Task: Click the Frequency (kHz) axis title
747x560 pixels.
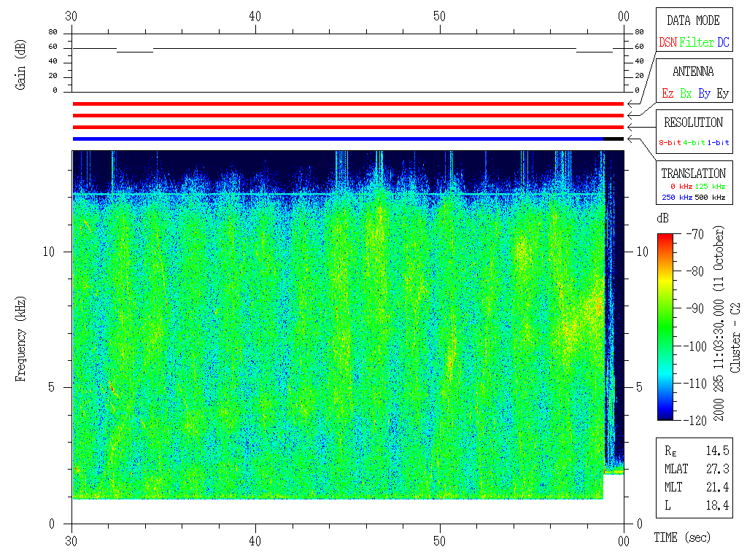Action: [20, 339]
